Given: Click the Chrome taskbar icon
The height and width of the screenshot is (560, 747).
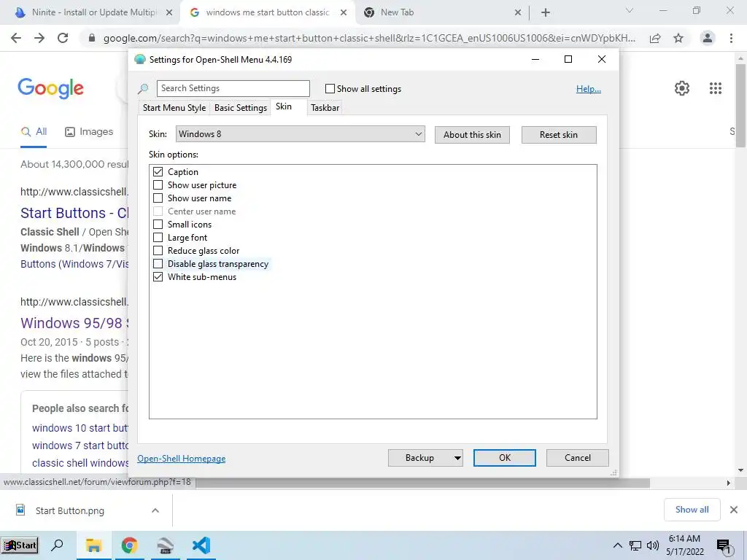Looking at the screenshot, I should click(x=129, y=545).
